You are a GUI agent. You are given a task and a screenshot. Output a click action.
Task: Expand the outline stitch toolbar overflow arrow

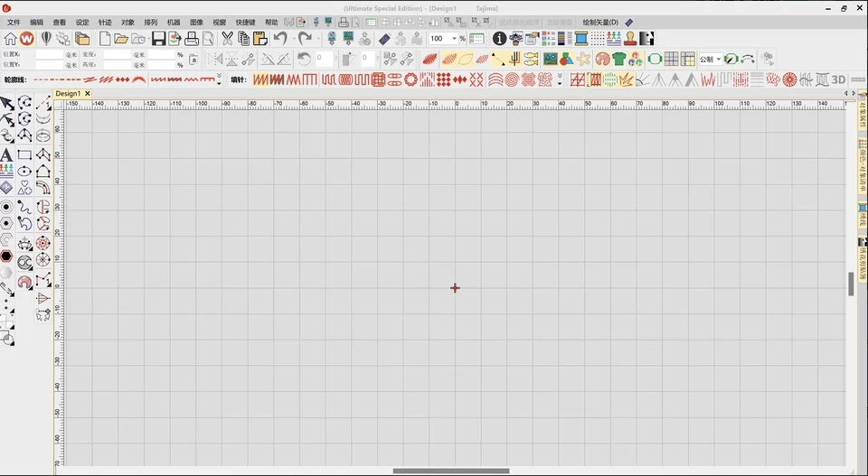219,80
